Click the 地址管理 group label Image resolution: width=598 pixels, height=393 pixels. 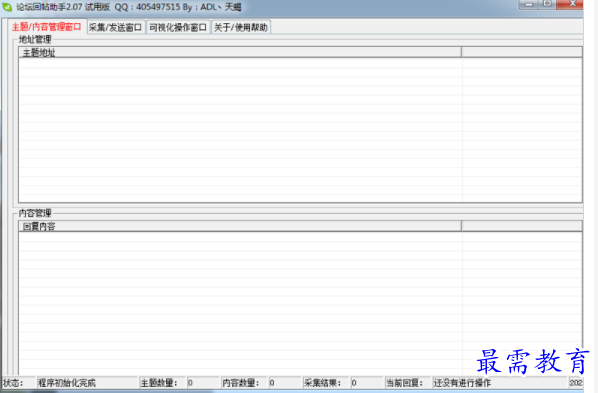coord(35,39)
